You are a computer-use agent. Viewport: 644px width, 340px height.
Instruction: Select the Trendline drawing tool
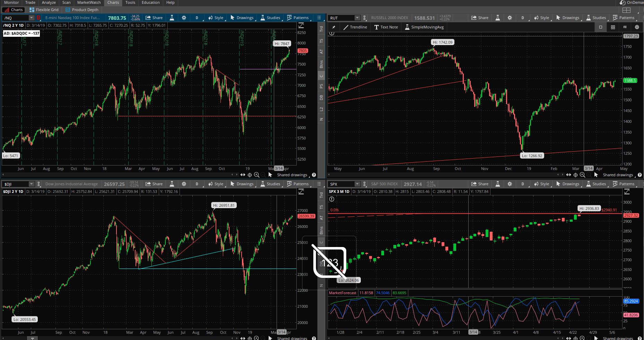[x=355, y=27]
